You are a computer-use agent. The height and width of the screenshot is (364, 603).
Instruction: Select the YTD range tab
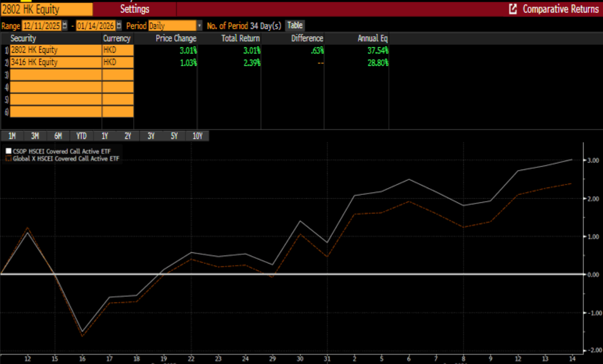(x=82, y=136)
